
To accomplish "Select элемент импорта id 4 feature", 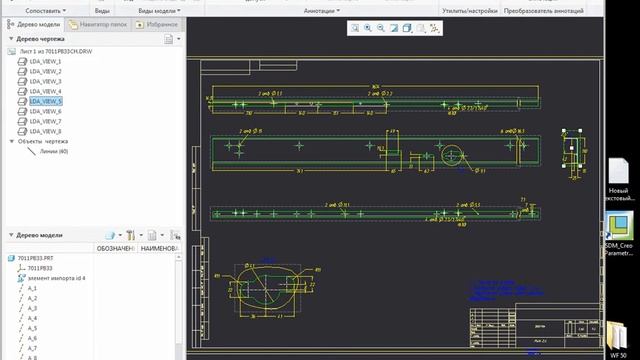I will [57, 278].
